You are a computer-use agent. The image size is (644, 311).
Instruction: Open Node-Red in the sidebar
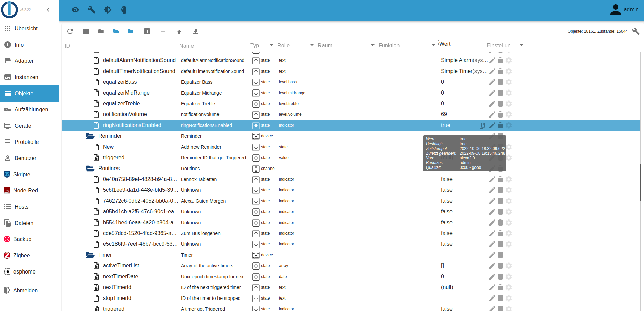pos(29,190)
